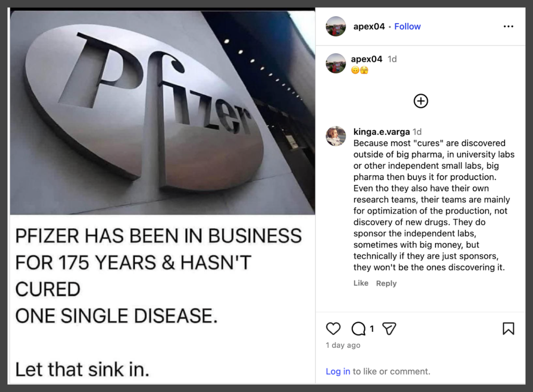Click comment count number beside bubble
533x392 pixels.
tap(372, 329)
